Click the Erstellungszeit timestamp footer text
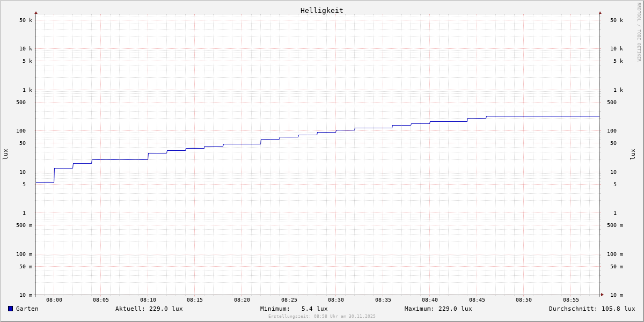This screenshot has height=322, width=644. point(322,317)
